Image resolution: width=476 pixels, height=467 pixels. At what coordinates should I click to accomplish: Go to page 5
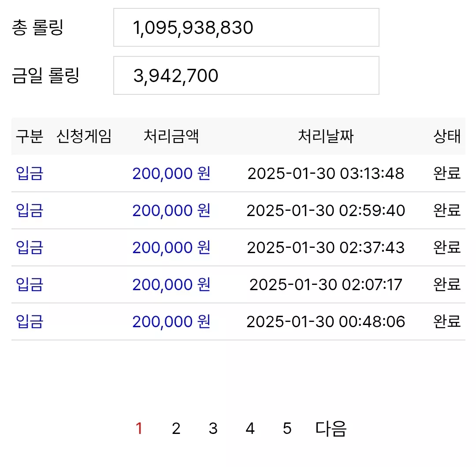287,429
